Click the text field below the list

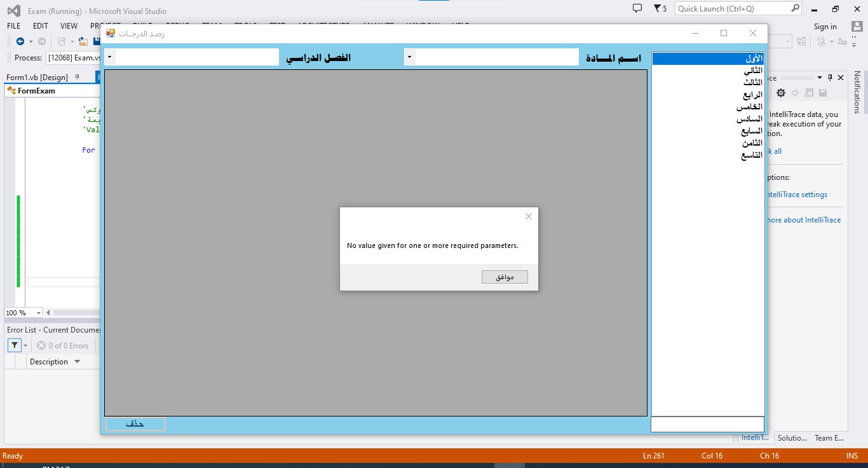(707, 424)
